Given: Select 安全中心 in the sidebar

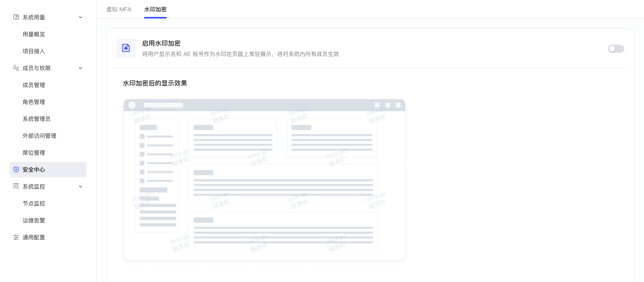Looking at the screenshot, I should point(48,169).
